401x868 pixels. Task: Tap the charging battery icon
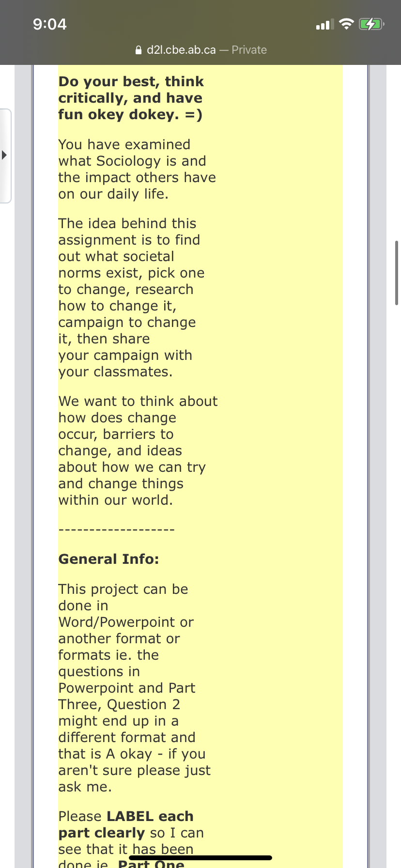371,24
